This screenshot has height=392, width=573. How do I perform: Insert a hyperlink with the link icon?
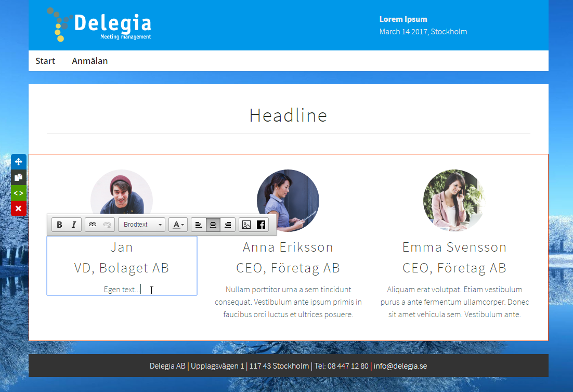click(93, 225)
